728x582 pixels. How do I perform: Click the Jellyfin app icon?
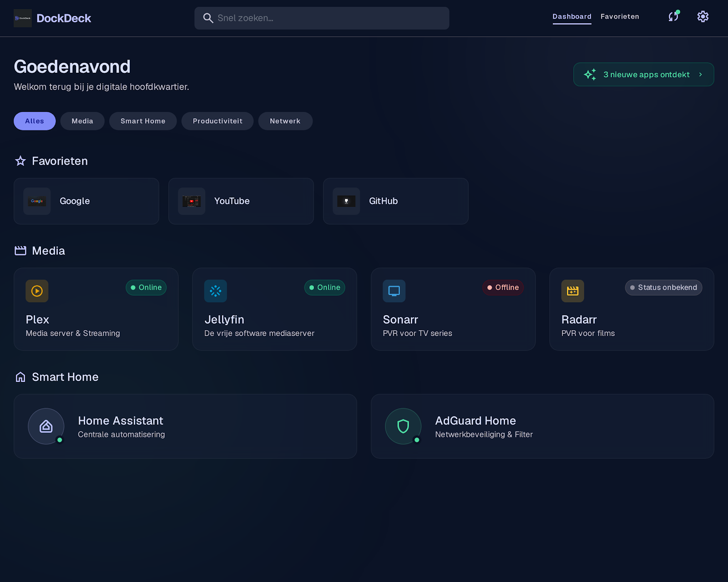(216, 291)
